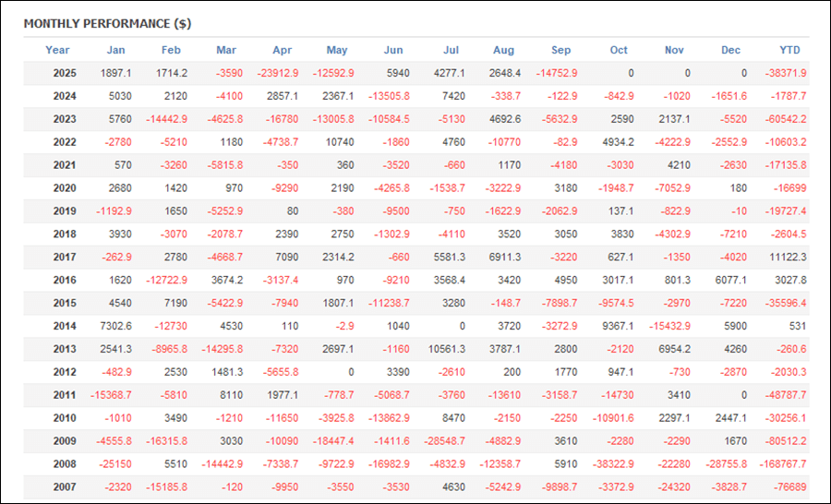Image resolution: width=831 pixels, height=504 pixels.
Task: Click the -28548.7 July 2009 cell
Action: coord(447,441)
